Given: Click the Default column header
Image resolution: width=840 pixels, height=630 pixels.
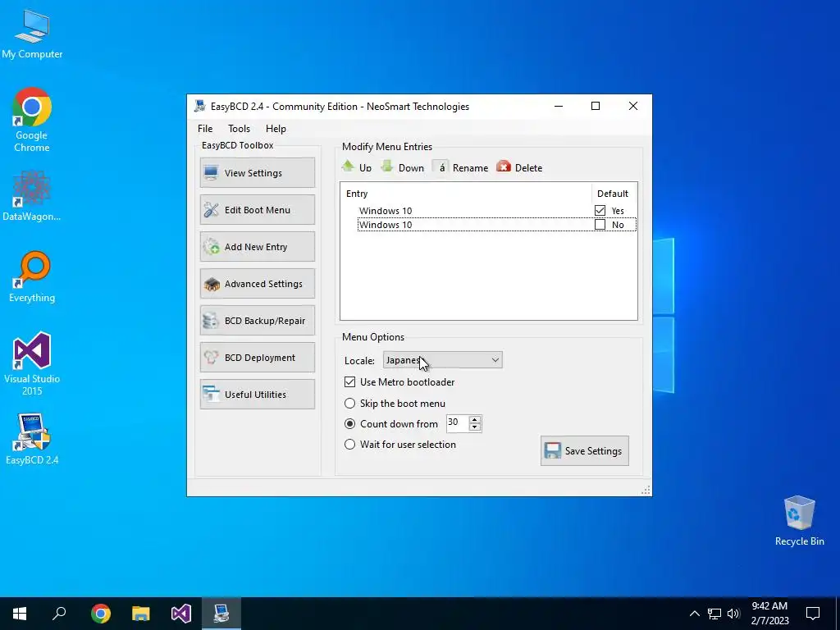Looking at the screenshot, I should coord(614,194).
